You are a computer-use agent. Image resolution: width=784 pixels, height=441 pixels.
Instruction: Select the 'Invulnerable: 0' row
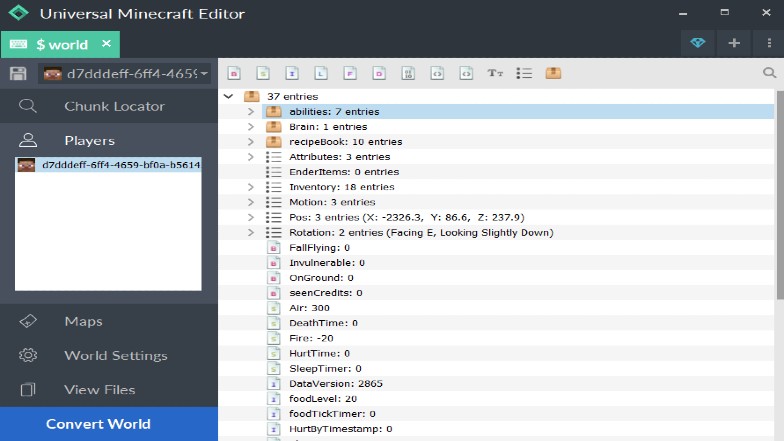point(518,262)
